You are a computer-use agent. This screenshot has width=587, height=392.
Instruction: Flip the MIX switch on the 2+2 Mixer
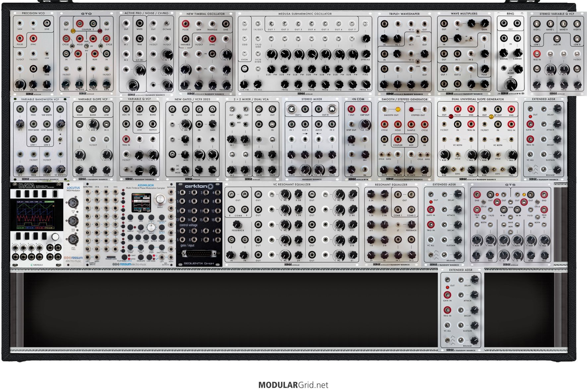(239, 117)
